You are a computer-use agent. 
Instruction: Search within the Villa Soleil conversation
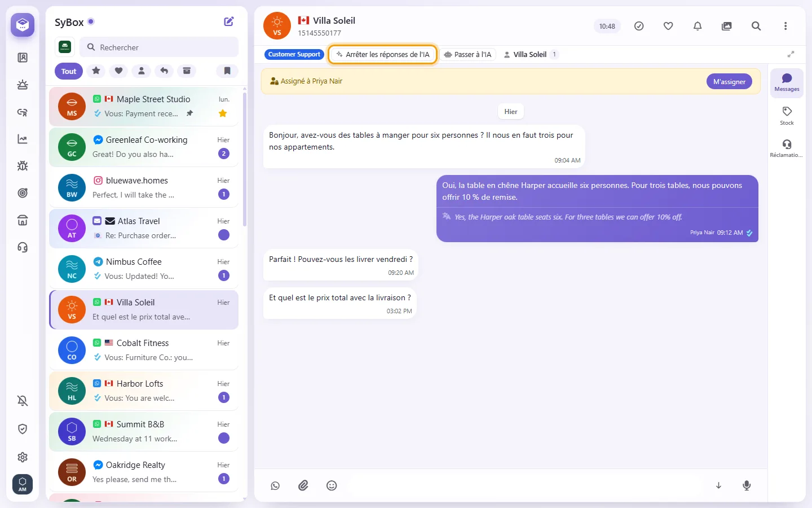pos(756,26)
